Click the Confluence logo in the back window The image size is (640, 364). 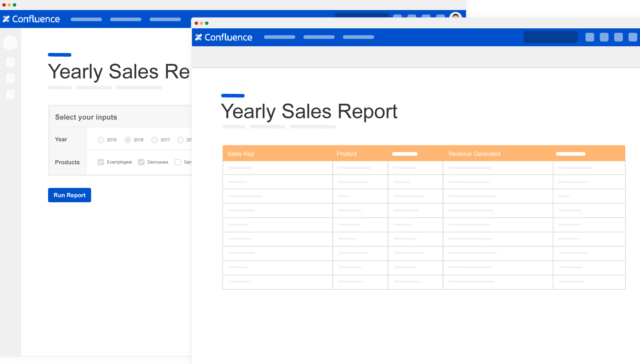[31, 19]
